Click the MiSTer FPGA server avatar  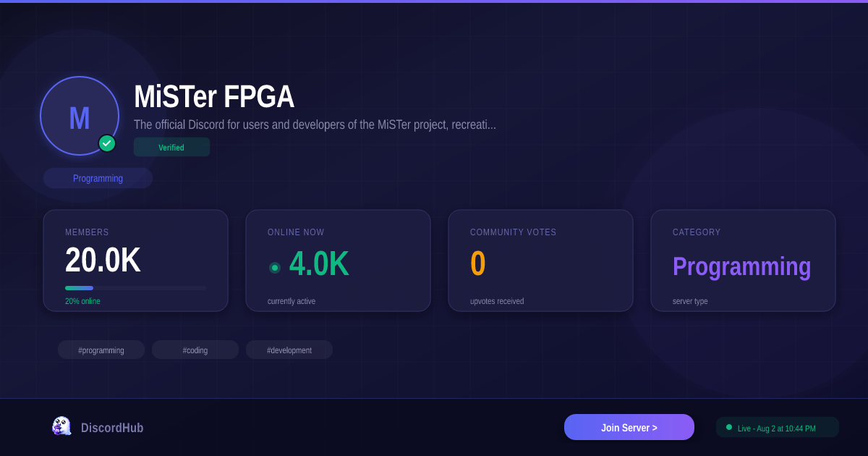click(80, 116)
